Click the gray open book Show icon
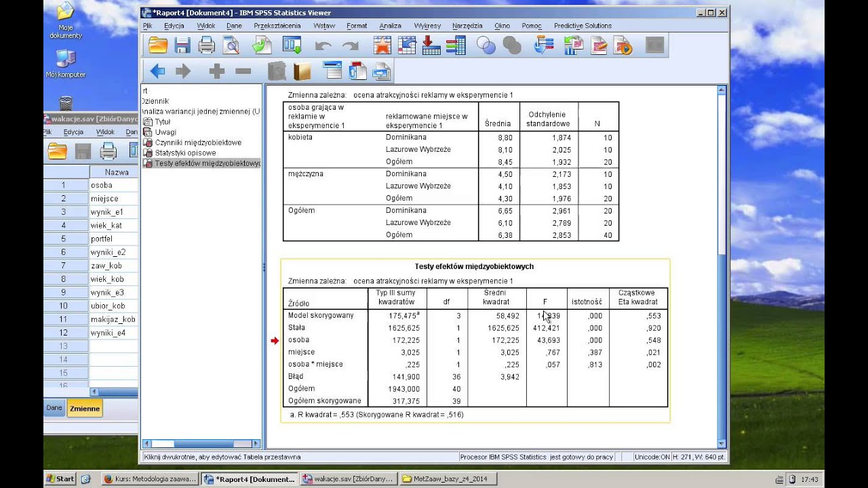 [x=276, y=71]
